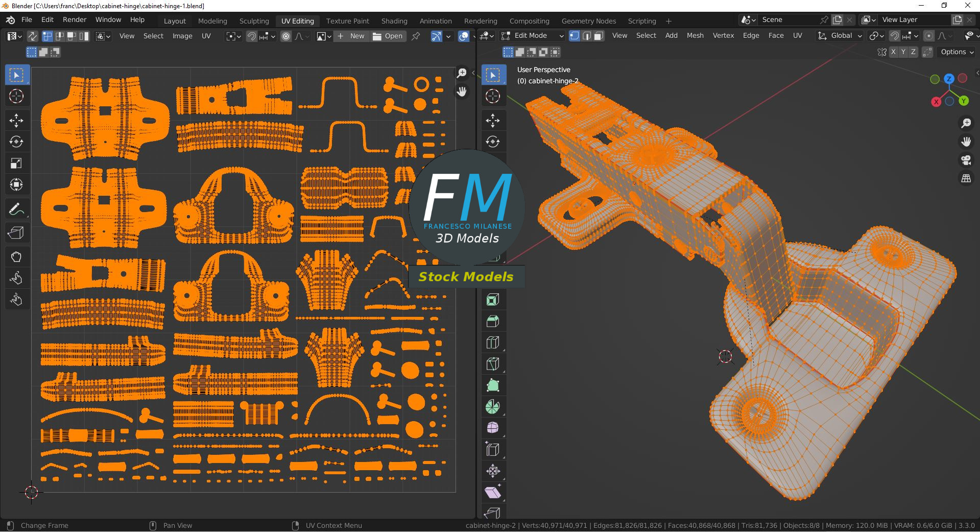The width and height of the screenshot is (980, 532).
Task: Select the Scale tool in UV editor toolbar
Action: pyautogui.click(x=16, y=163)
